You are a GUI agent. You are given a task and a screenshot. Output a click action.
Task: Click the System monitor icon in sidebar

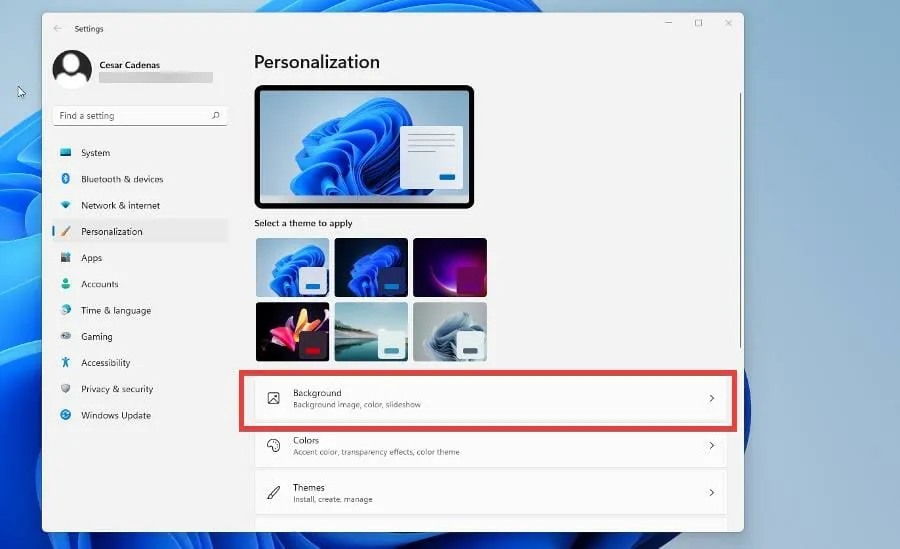coord(66,153)
